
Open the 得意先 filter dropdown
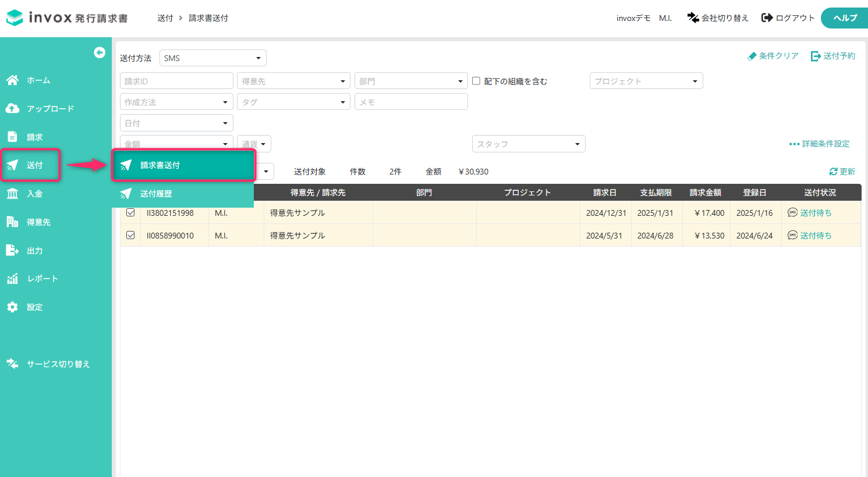(x=293, y=81)
